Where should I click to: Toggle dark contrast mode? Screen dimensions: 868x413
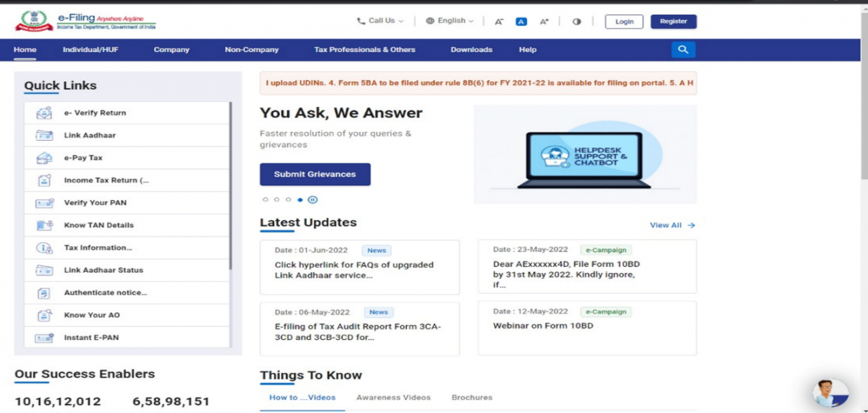pyautogui.click(x=576, y=21)
